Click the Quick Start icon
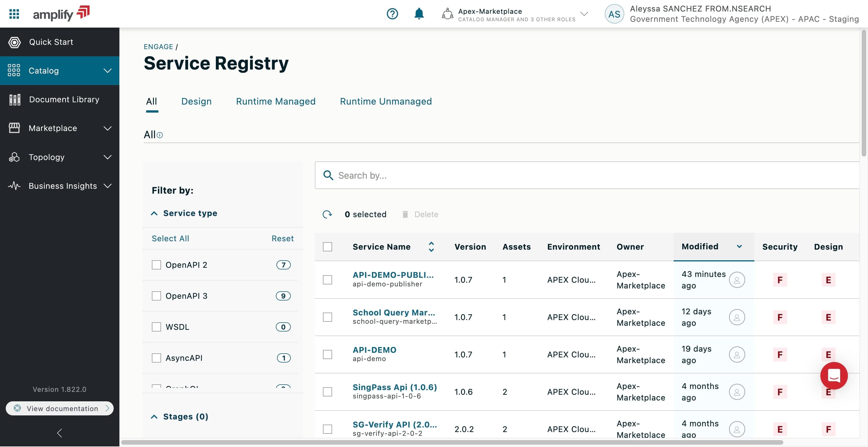 point(14,42)
